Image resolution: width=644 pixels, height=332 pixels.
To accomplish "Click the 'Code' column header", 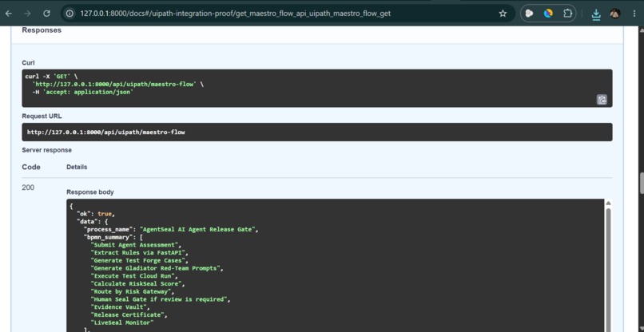I will 31,167.
